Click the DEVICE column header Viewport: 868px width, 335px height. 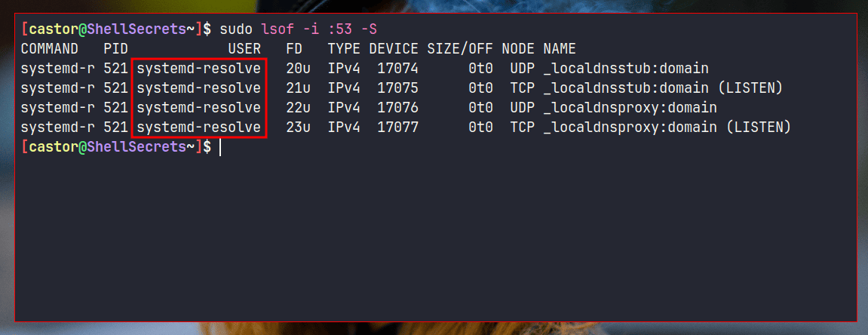coord(393,49)
